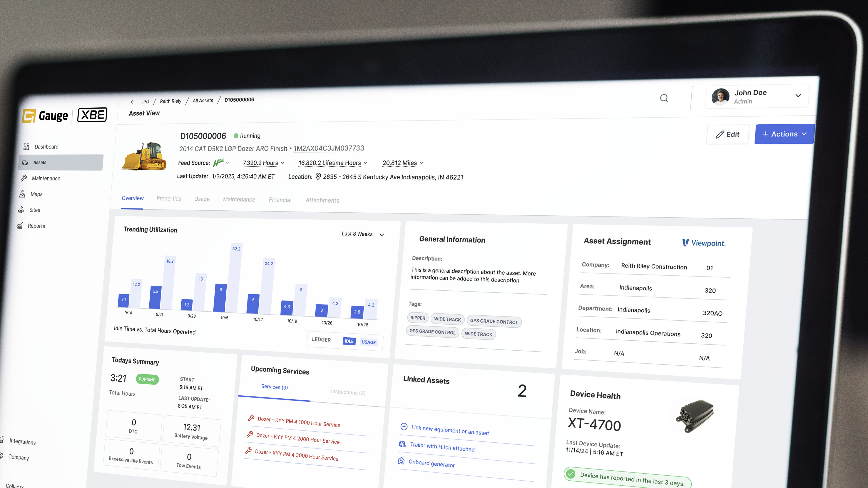Open VIN link 1M2AX04C3JM037733
This screenshot has height=488, width=868.
click(x=329, y=148)
